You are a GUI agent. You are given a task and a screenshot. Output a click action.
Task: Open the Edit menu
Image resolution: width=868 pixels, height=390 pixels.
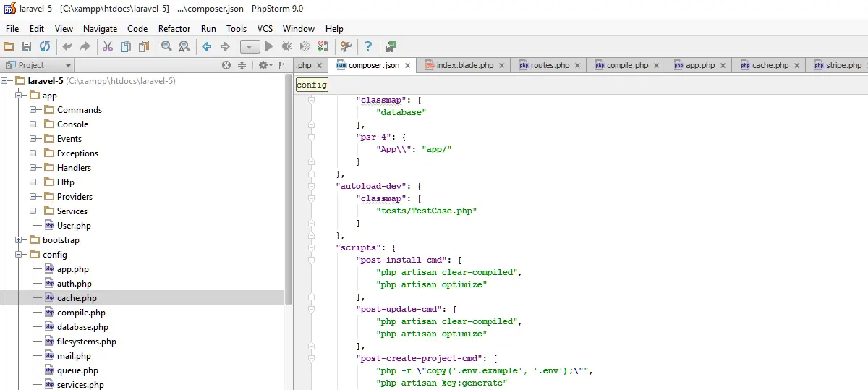click(x=37, y=29)
